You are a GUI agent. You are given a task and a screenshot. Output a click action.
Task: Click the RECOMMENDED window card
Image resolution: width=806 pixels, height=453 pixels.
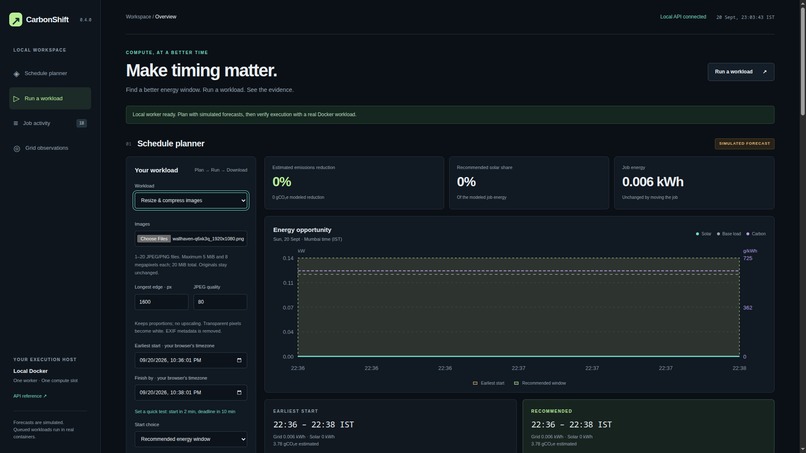648,426
